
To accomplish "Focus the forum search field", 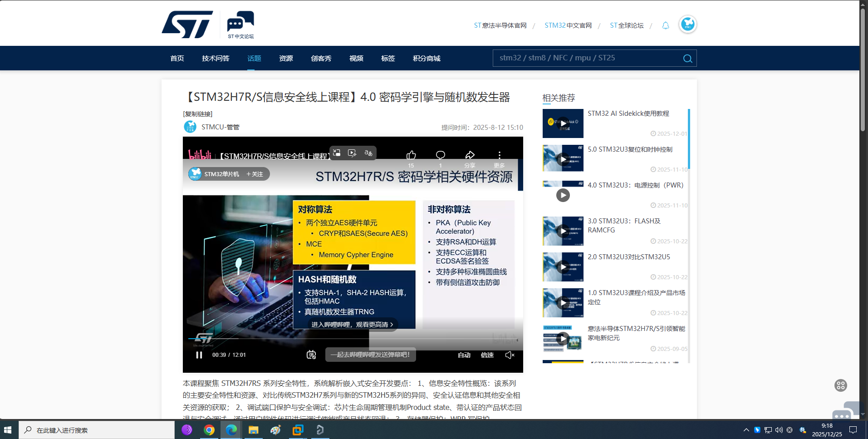I will click(588, 58).
